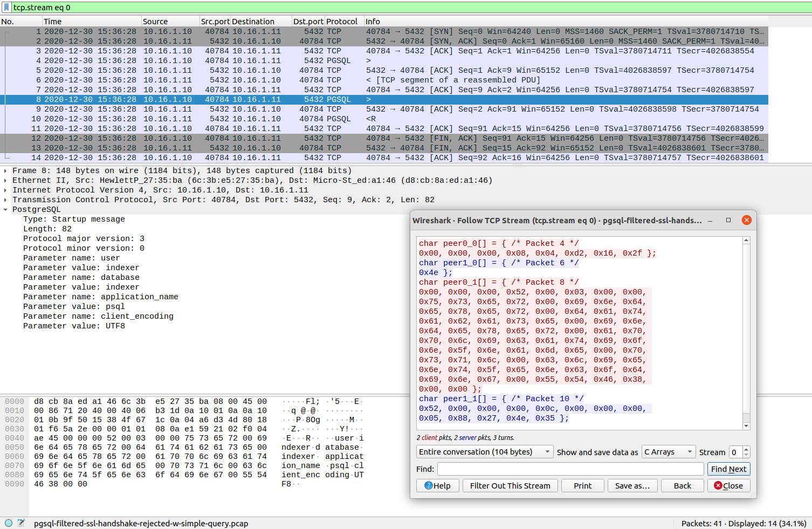Click the expert info status circle icon

click(9, 523)
